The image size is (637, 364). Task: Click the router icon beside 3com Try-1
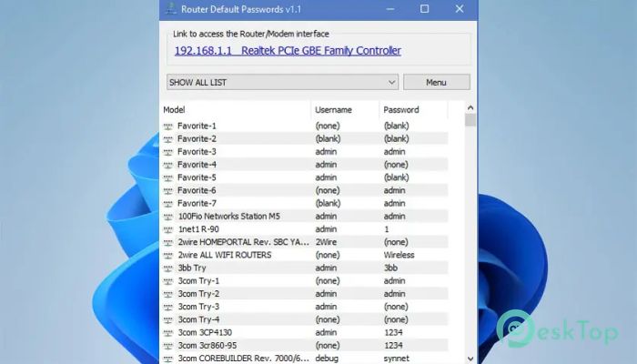point(167,281)
